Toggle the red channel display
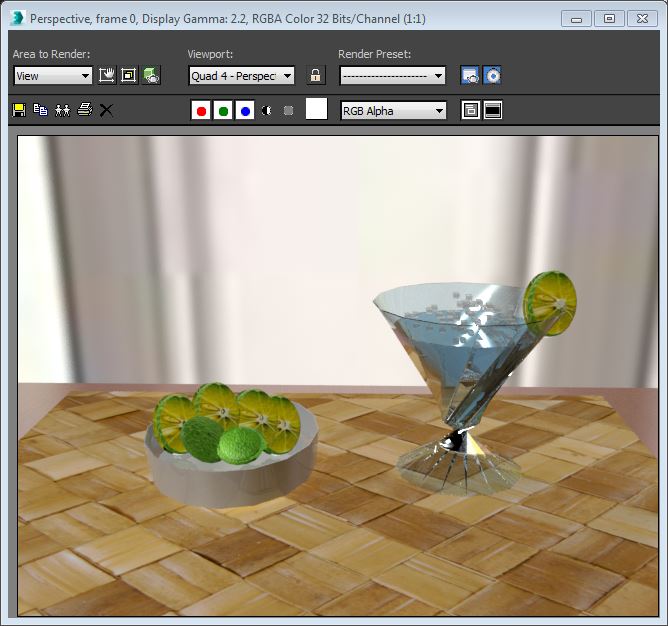 (x=201, y=110)
